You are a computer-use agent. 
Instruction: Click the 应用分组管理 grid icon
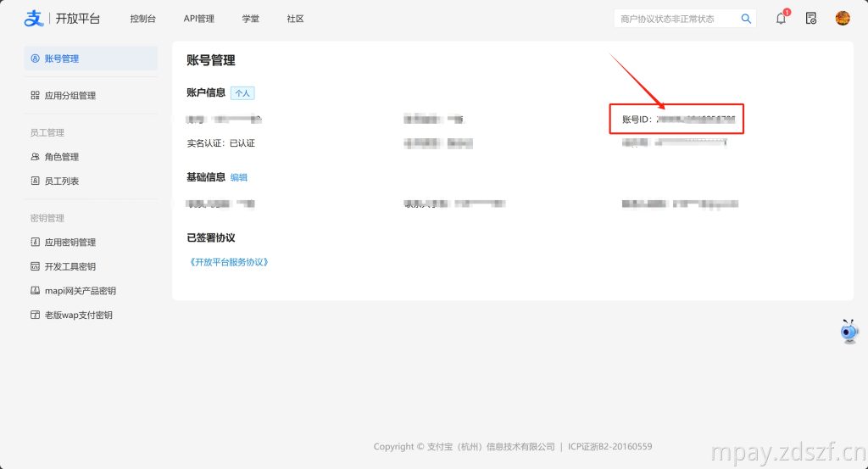(x=35, y=96)
